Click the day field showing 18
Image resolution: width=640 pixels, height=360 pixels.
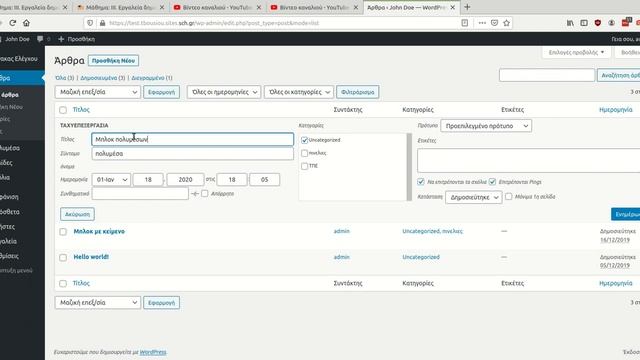pos(148,180)
